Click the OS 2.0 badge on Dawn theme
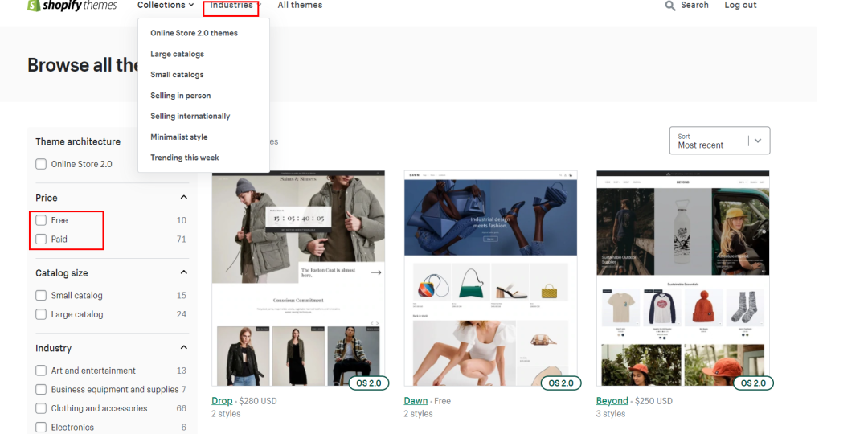868x434 pixels. 561,383
